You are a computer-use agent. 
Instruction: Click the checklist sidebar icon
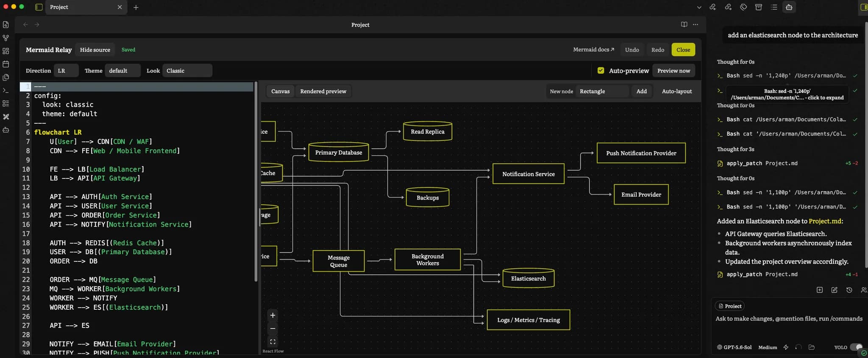6,103
